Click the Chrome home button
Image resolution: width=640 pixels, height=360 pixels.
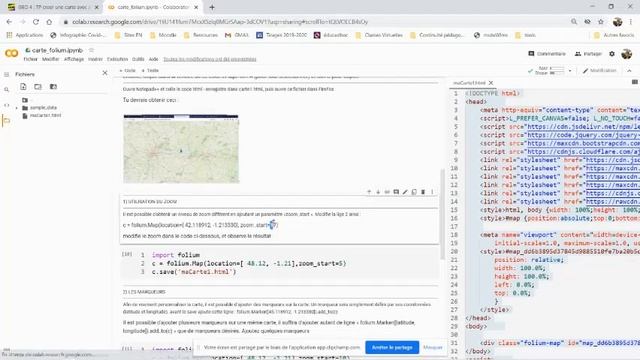(49, 22)
